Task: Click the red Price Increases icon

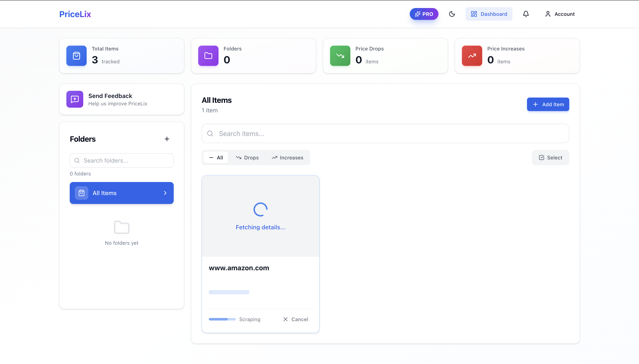Action: [472, 56]
